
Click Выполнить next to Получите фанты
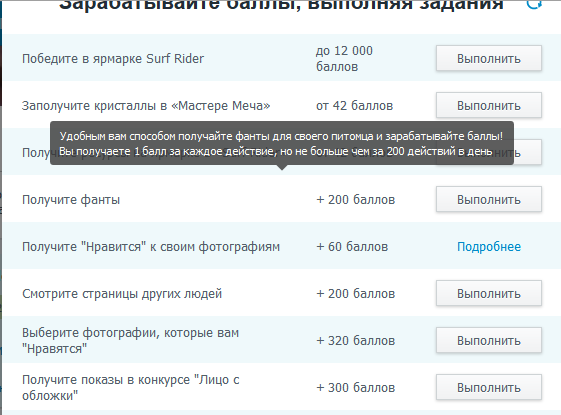coord(488,199)
